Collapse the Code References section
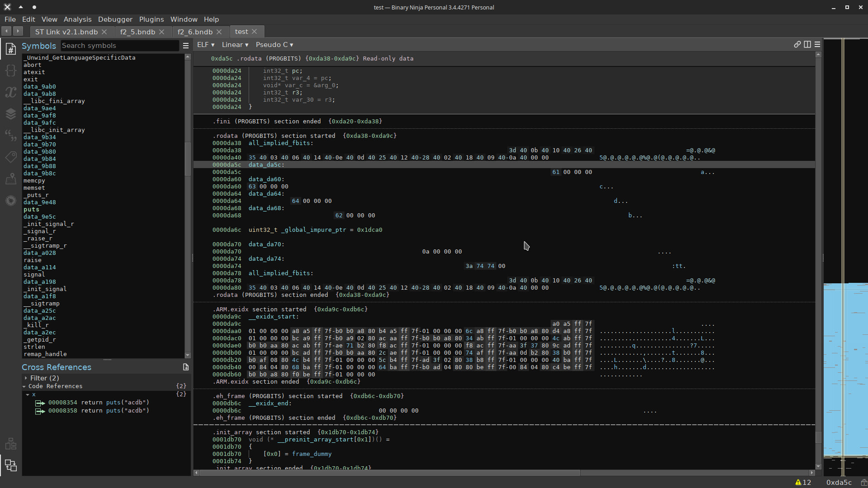The width and height of the screenshot is (868, 488). point(25,386)
